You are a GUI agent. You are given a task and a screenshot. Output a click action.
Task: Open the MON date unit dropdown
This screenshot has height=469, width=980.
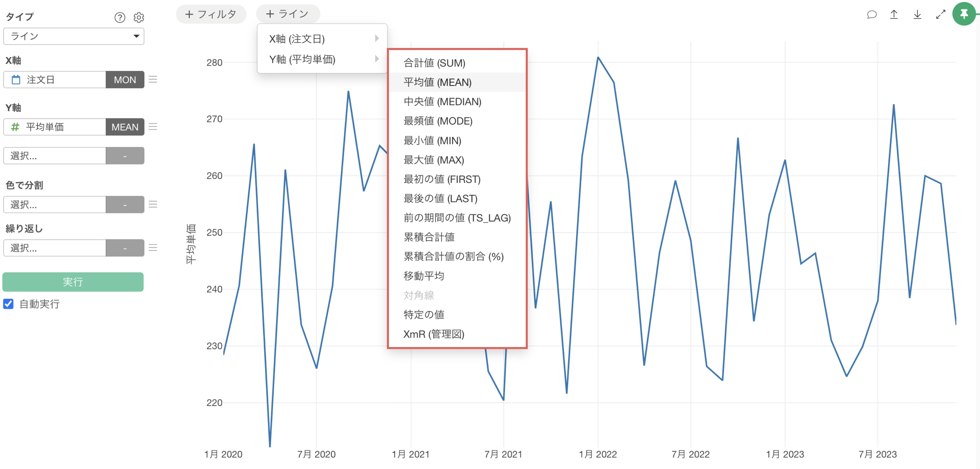(x=125, y=80)
